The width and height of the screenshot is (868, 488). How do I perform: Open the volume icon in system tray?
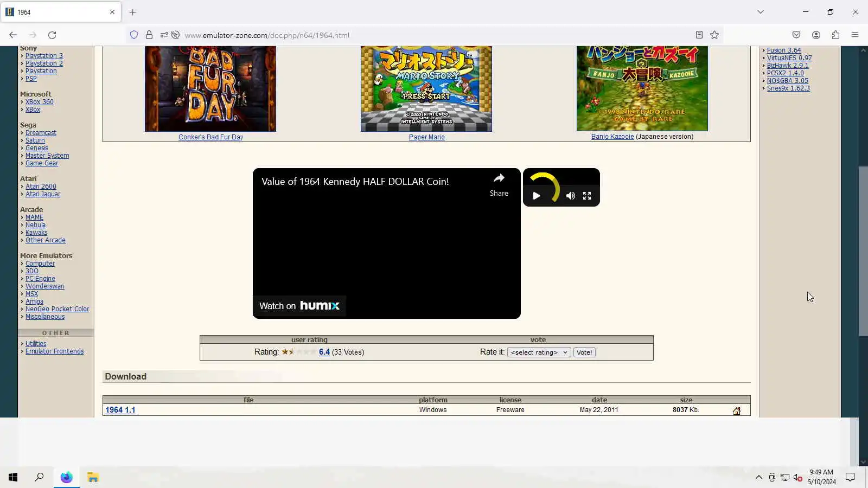(797, 477)
